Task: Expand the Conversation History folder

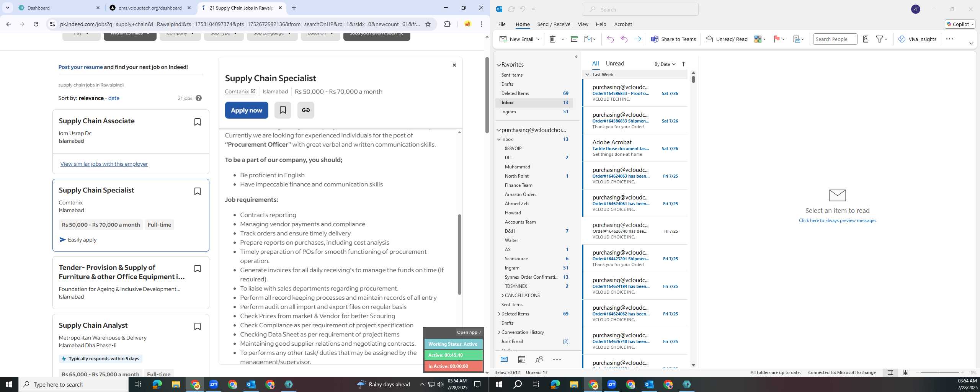Action: click(499, 332)
